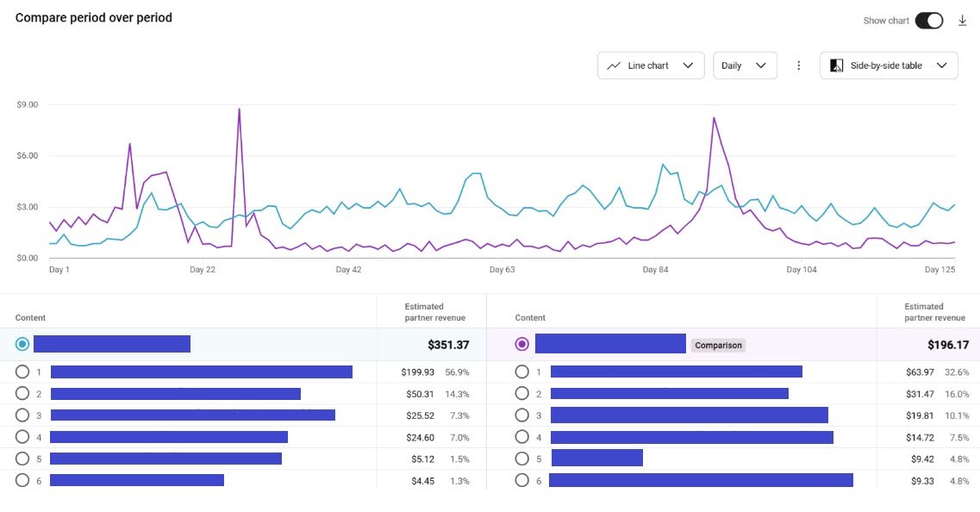Expand the Side-by-side table dropdown
980x512 pixels.
click(889, 66)
